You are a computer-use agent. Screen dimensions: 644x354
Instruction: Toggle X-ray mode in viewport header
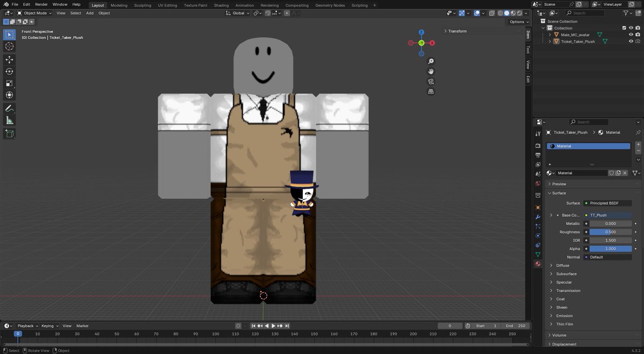point(491,13)
